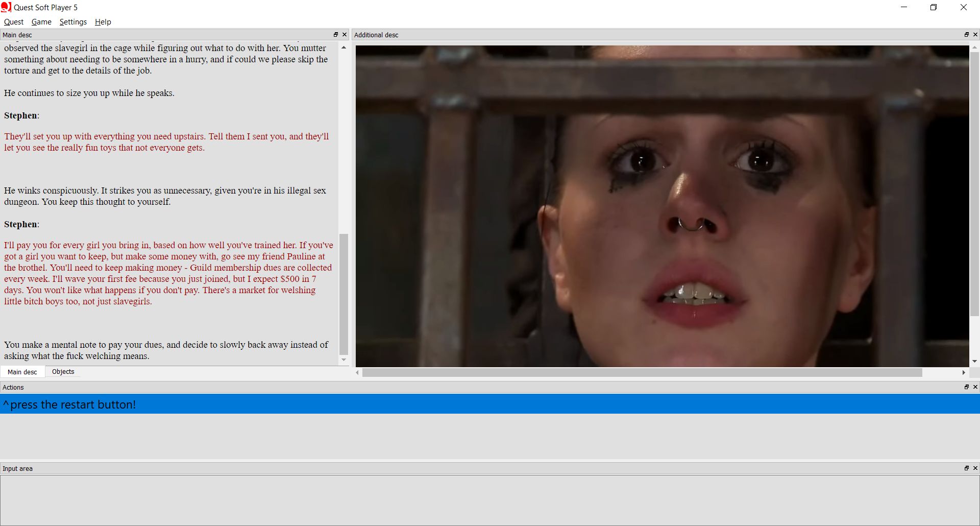Open the Game menu
Image resolution: width=980 pixels, height=526 pixels.
pos(41,22)
